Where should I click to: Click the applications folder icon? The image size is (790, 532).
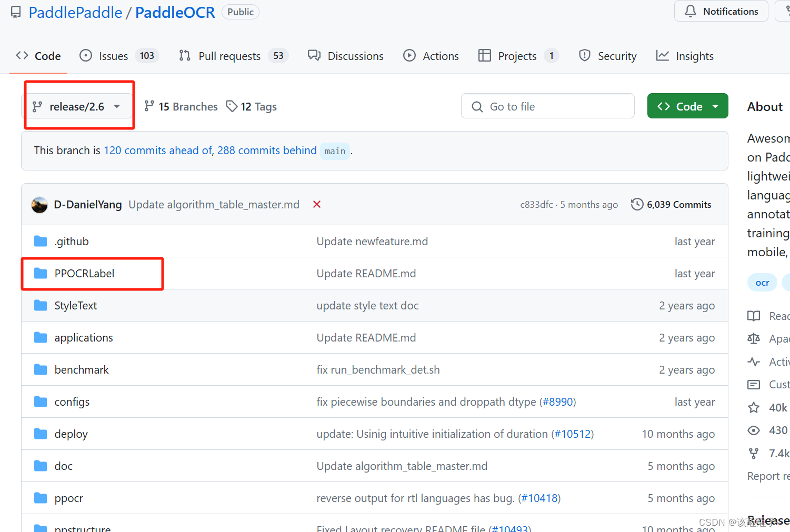pyautogui.click(x=41, y=337)
